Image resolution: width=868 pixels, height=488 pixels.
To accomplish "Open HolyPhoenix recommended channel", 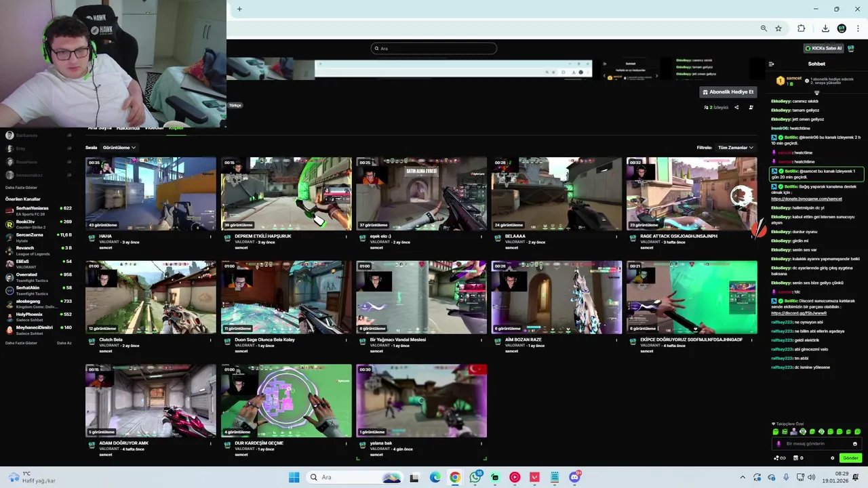I will [x=39, y=317].
